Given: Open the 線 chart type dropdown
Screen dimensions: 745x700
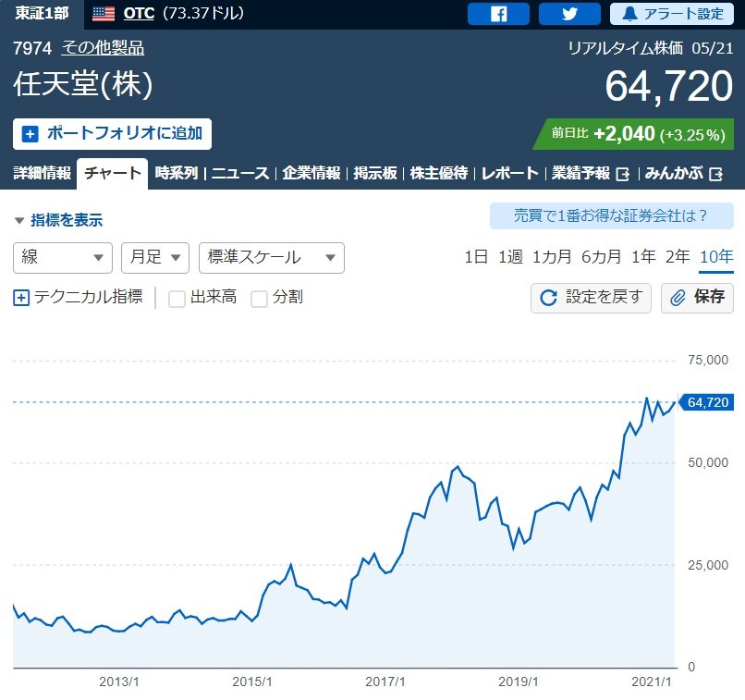Looking at the screenshot, I should tap(62, 258).
